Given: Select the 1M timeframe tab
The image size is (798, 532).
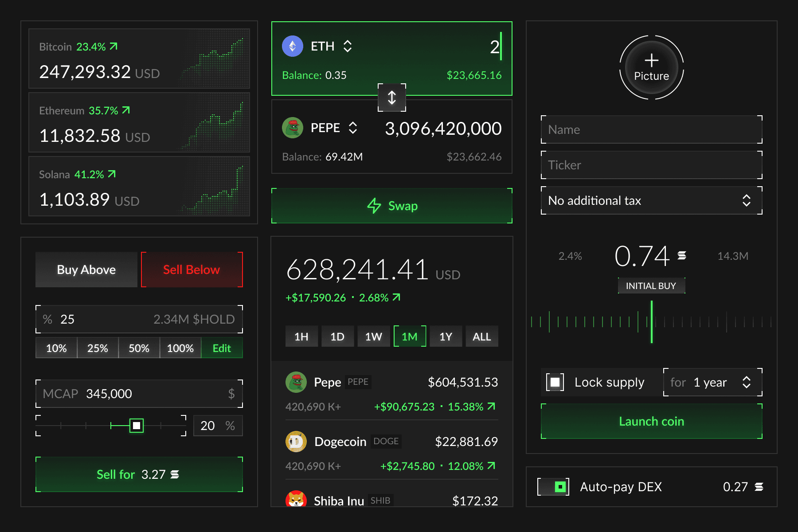Looking at the screenshot, I should pyautogui.click(x=410, y=336).
